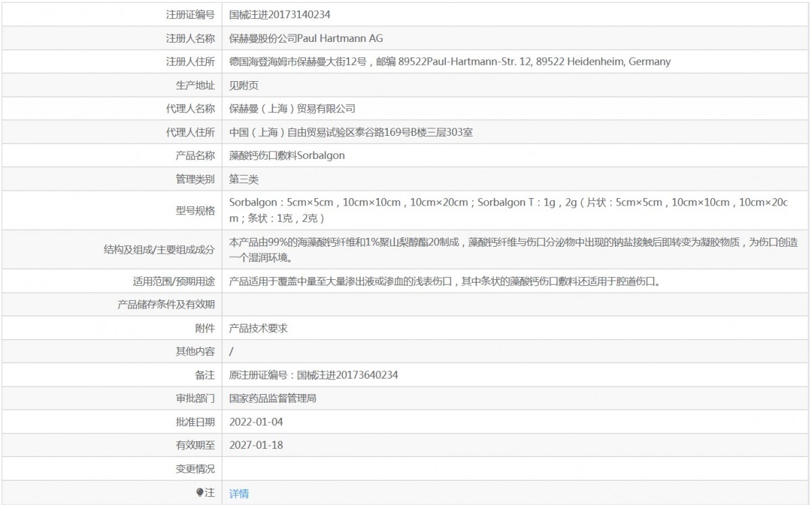Image resolution: width=812 pixels, height=505 pixels.
Task: Select registration number 国械注进20173140234
Action: pyautogui.click(x=279, y=14)
